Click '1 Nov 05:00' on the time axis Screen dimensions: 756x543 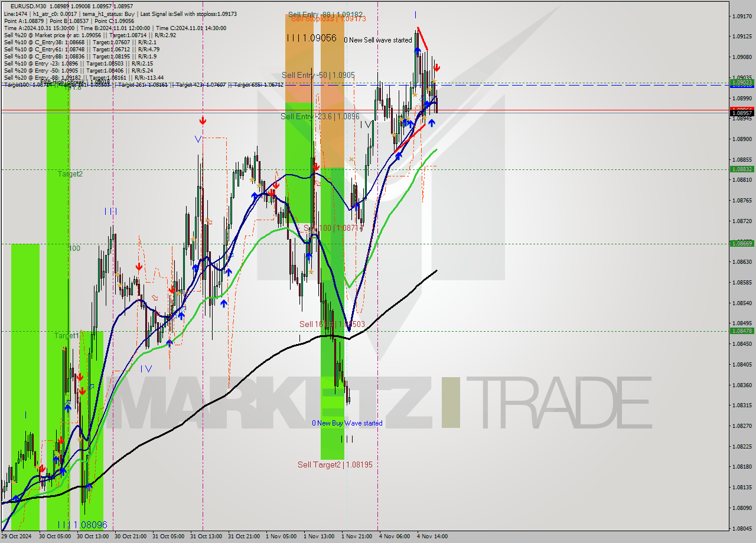(281, 537)
